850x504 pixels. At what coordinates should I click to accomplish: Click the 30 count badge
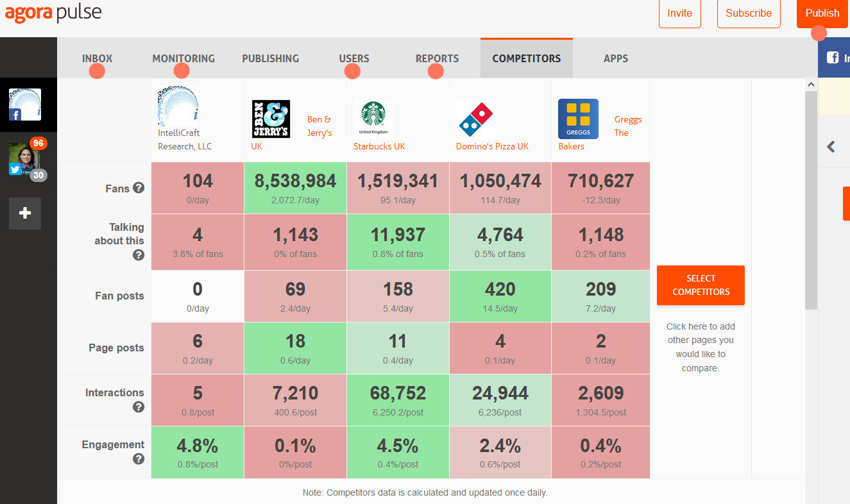tap(38, 175)
